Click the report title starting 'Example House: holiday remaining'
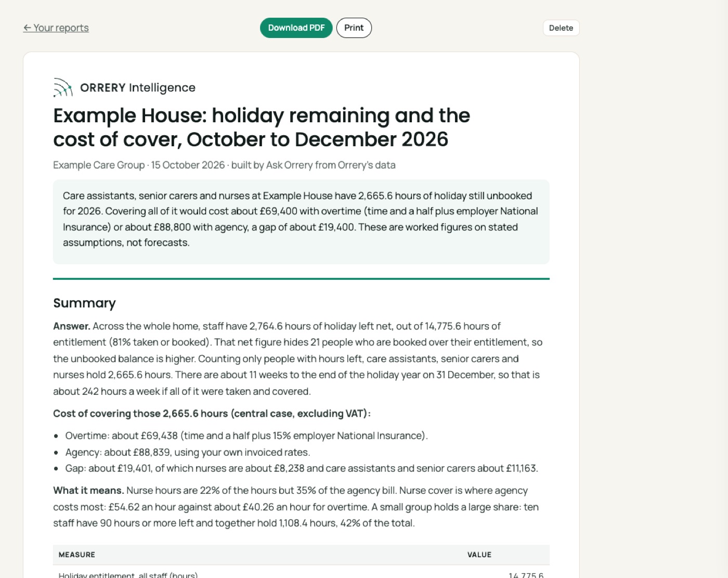This screenshot has width=728, height=578. (x=262, y=127)
